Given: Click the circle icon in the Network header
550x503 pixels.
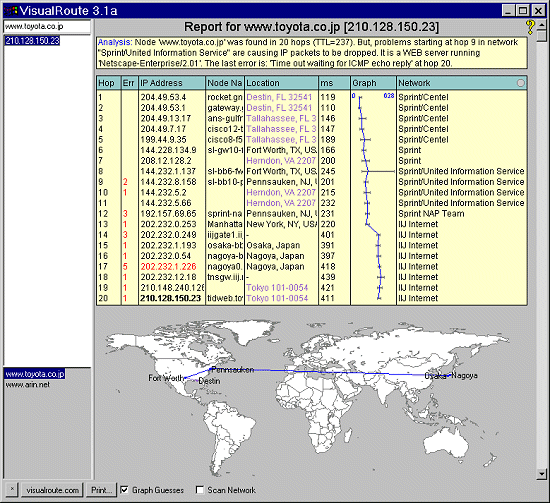Looking at the screenshot, I should [521, 83].
